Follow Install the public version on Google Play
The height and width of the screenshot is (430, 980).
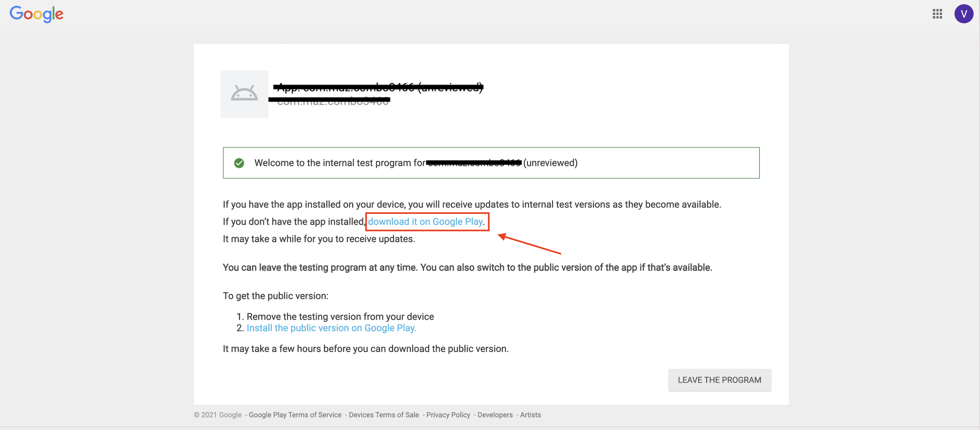click(x=332, y=328)
